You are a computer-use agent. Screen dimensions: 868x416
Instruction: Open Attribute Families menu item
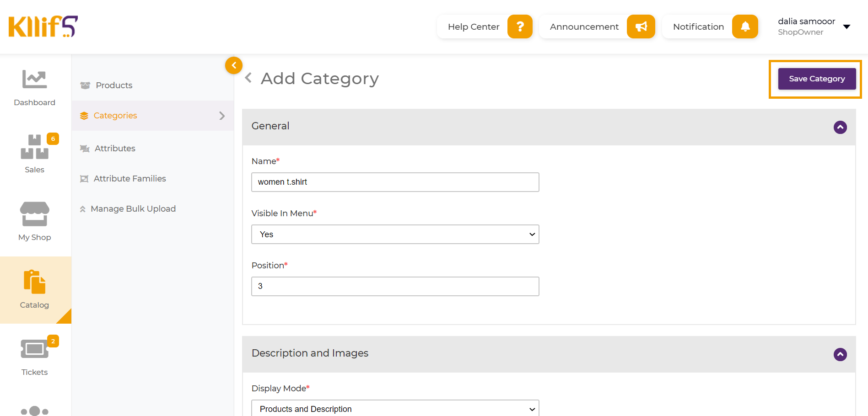click(x=129, y=179)
